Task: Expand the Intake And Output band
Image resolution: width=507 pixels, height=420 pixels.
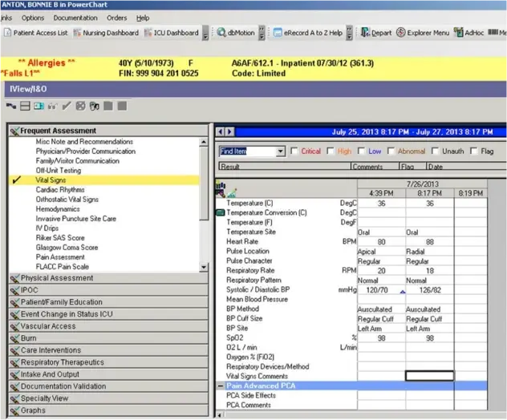Action: point(108,374)
